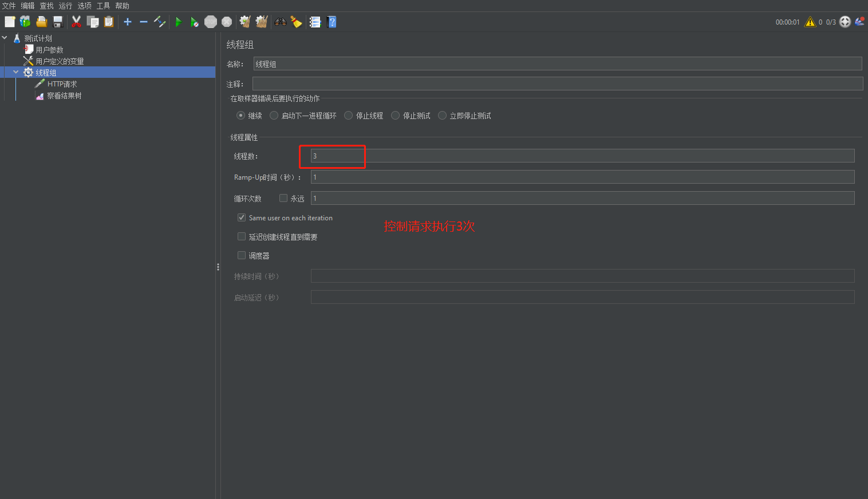This screenshot has width=868, height=499.
Task: Open the 工具 menu
Action: click(104, 6)
